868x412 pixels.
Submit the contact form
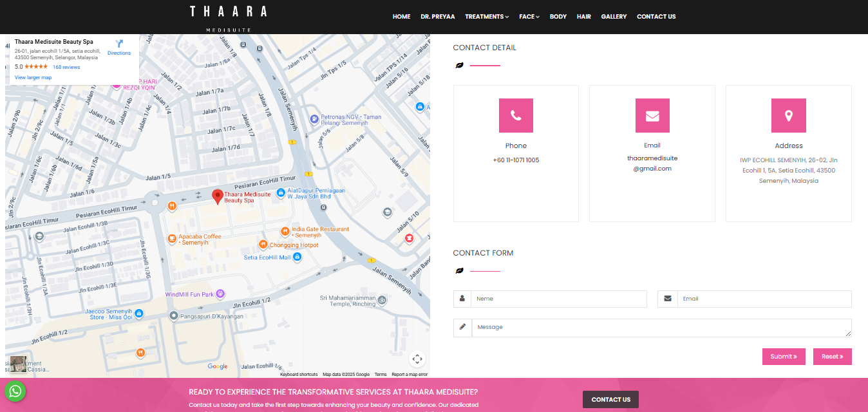784,356
